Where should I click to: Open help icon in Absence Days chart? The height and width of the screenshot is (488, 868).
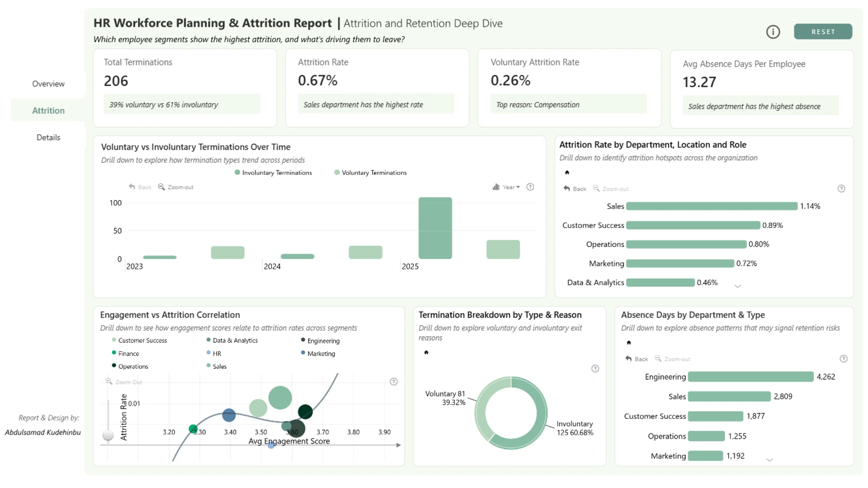[x=844, y=359]
